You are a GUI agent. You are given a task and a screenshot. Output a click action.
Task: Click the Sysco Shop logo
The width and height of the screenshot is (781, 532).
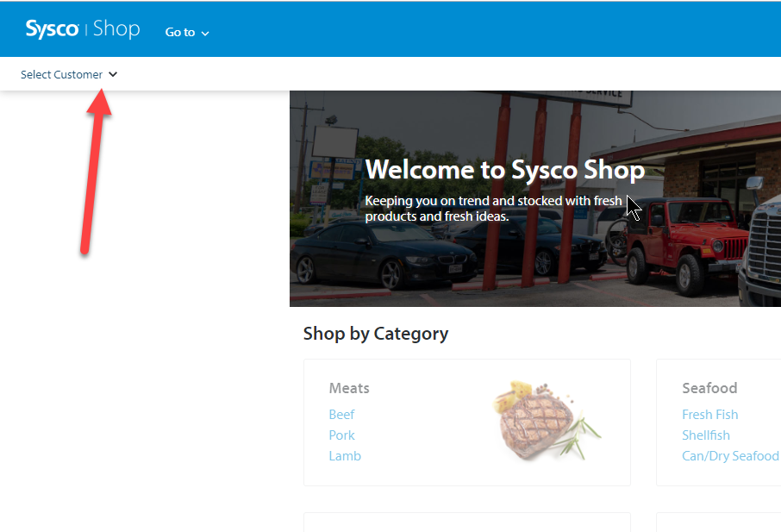tap(82, 28)
